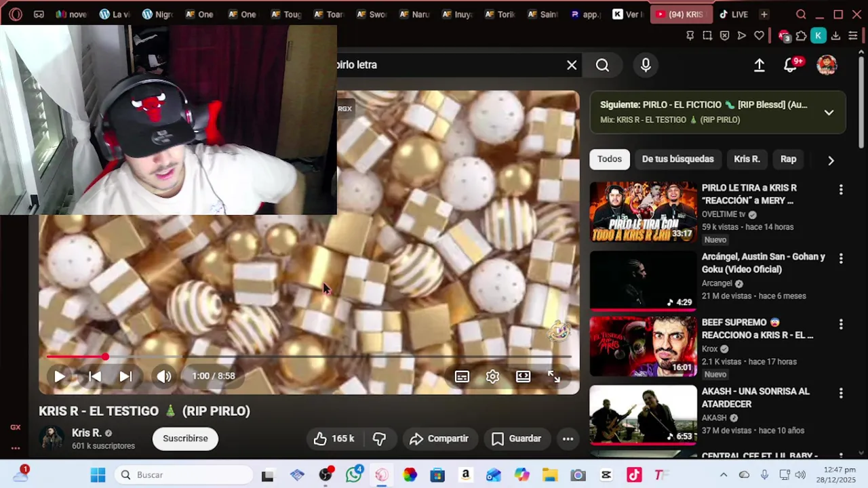Save video with the Guardar button
The height and width of the screenshot is (488, 868).
click(516, 439)
